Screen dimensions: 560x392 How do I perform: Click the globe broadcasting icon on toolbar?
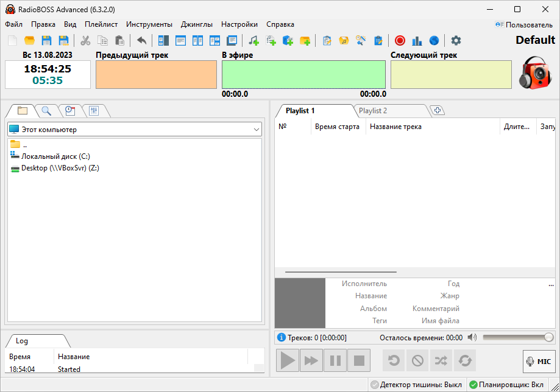[x=433, y=40]
